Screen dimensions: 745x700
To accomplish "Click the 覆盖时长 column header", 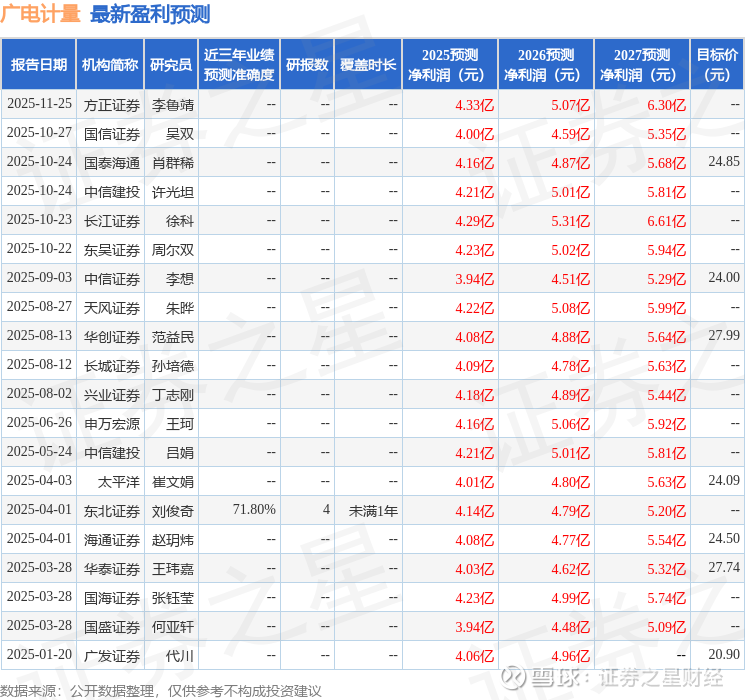I will [368, 65].
